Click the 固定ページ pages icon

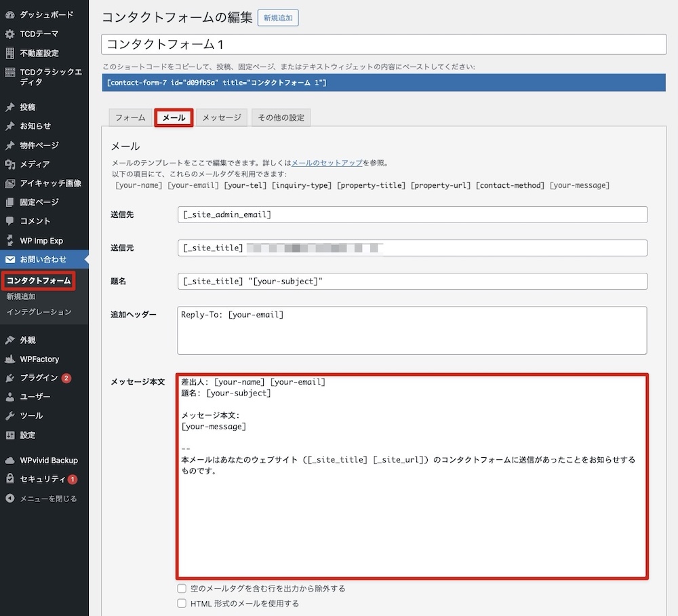(10, 202)
